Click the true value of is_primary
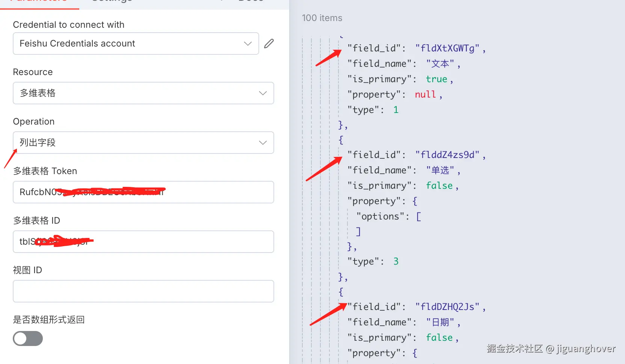This screenshot has height=364, width=625. coord(436,79)
